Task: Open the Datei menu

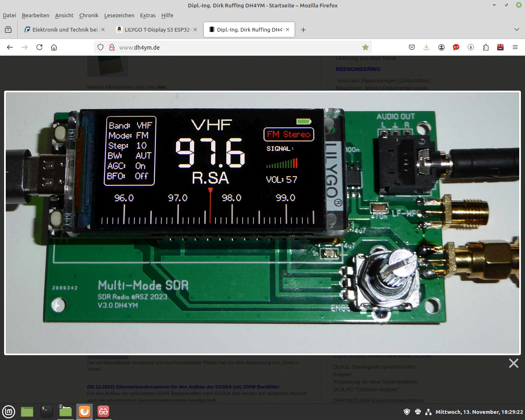Action: pos(9,15)
